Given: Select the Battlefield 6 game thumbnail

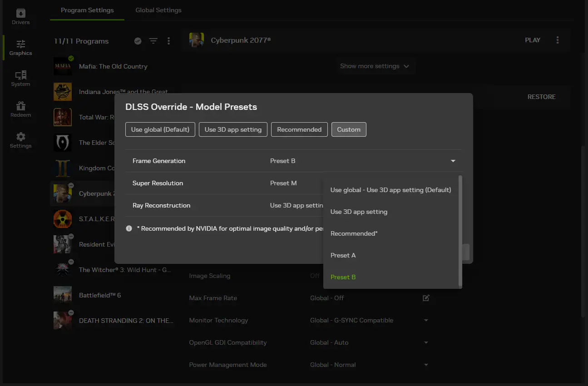Looking at the screenshot, I should pyautogui.click(x=63, y=295).
